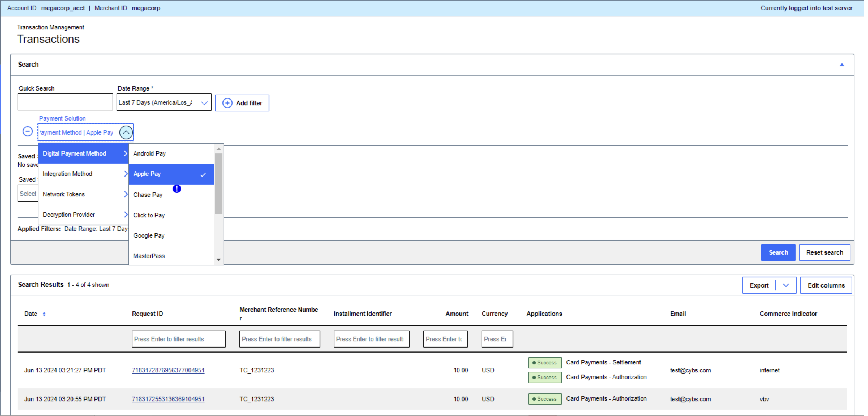Open the Export options chevron

(787, 285)
